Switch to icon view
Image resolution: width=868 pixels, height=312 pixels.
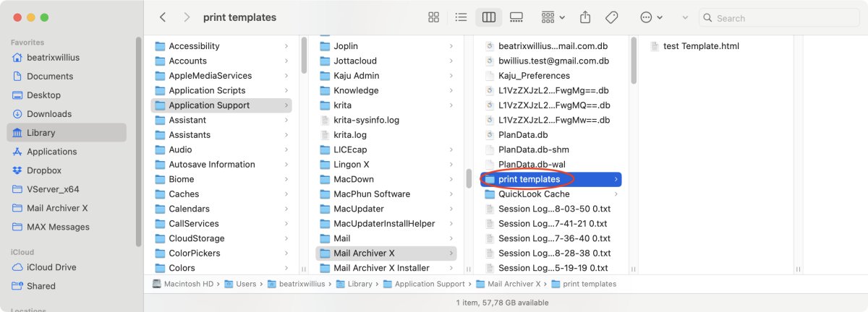point(434,17)
